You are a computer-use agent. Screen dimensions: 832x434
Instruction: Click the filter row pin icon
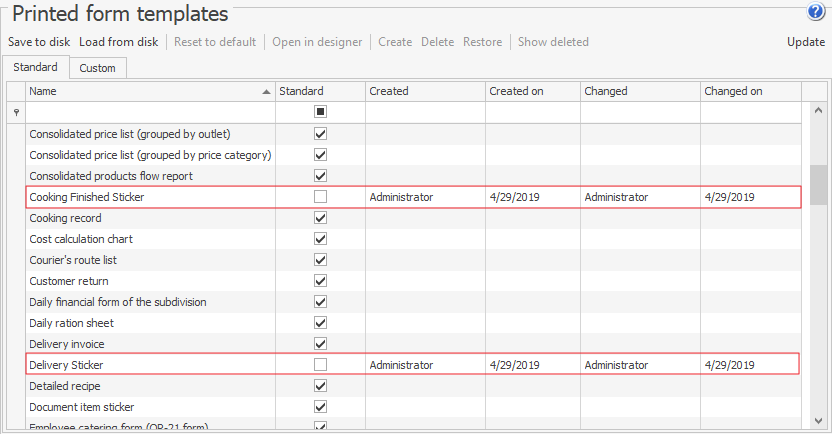16,112
